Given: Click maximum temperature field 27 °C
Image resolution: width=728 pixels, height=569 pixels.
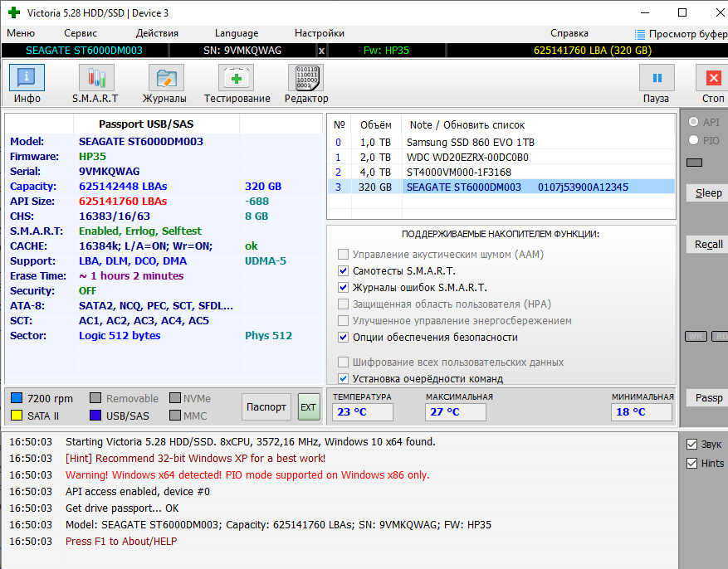Looking at the screenshot, I should (x=456, y=411).
